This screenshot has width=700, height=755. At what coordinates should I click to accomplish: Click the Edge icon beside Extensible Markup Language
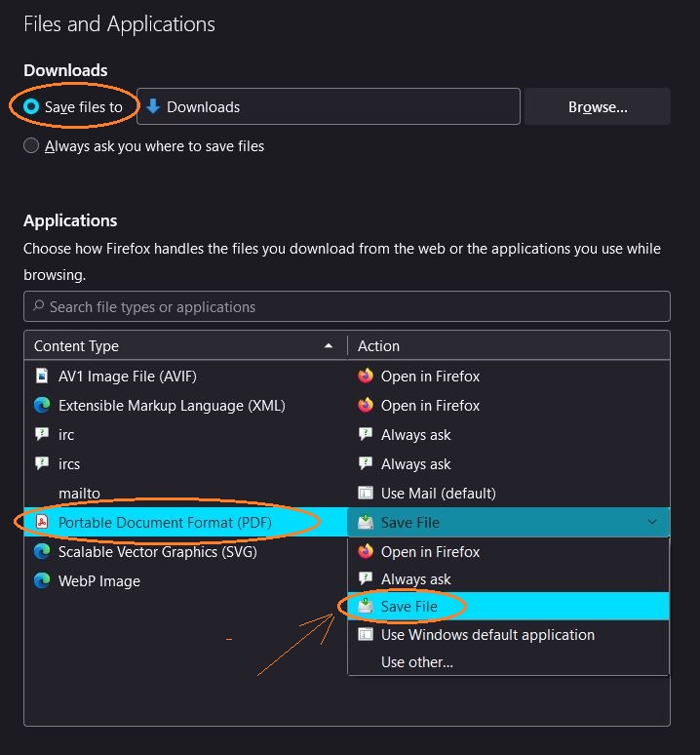(x=42, y=405)
